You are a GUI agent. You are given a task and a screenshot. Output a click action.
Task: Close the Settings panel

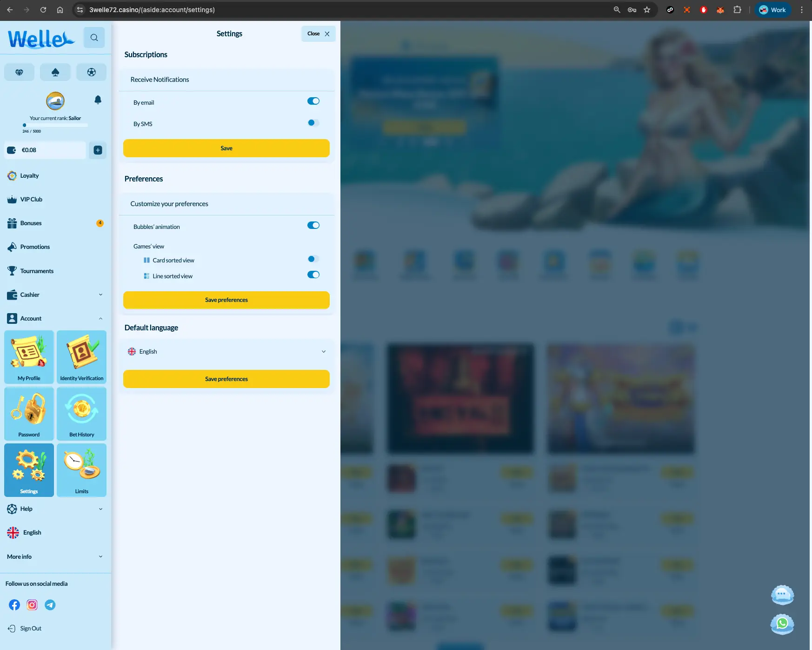pyautogui.click(x=319, y=34)
